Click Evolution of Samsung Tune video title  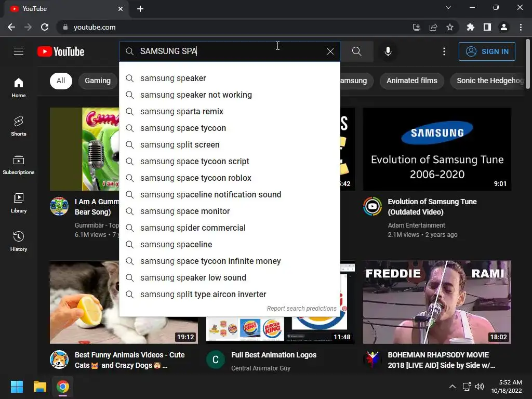tap(432, 207)
